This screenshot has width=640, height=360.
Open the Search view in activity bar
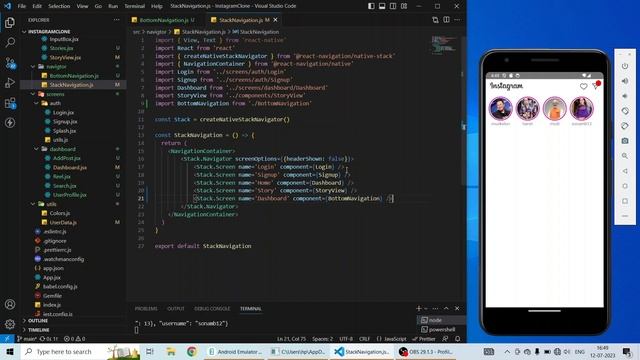pyautogui.click(x=10, y=42)
